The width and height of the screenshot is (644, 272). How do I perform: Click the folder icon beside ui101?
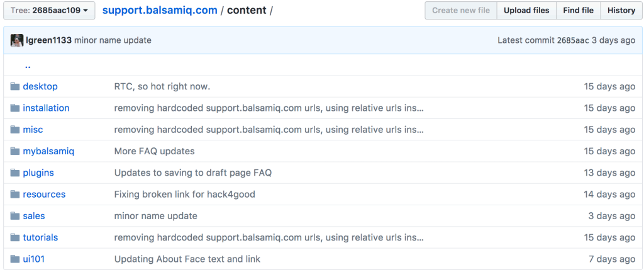click(15, 259)
